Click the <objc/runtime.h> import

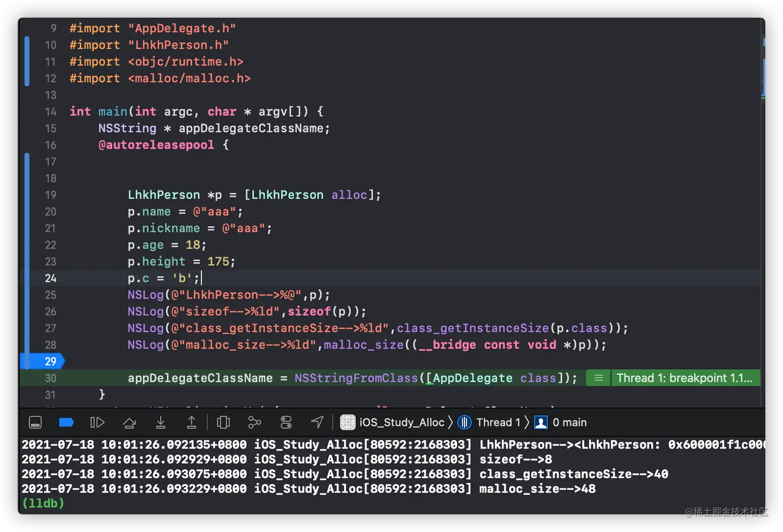(x=185, y=62)
